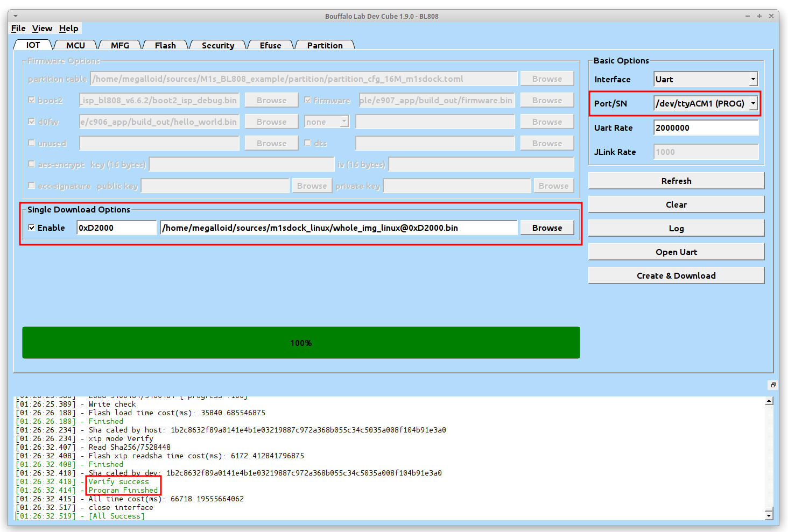Open the Log button
Viewport: 788px width, 532px height.
pos(676,228)
